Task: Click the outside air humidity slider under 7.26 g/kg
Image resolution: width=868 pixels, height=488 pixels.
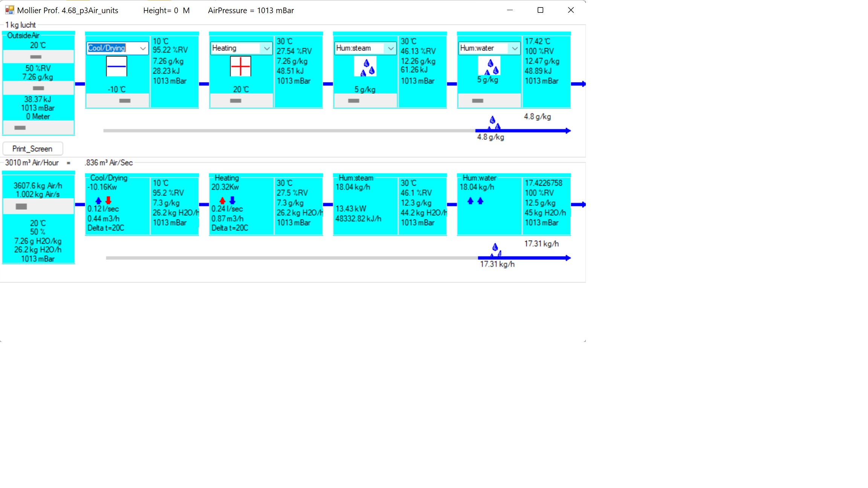Action: click(x=38, y=88)
